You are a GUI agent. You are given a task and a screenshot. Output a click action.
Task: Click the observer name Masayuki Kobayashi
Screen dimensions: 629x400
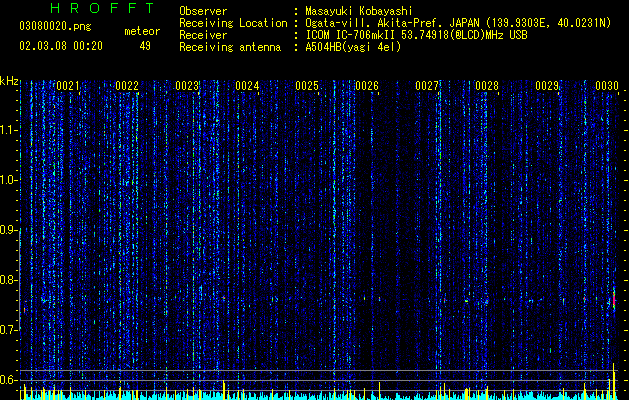(x=358, y=11)
